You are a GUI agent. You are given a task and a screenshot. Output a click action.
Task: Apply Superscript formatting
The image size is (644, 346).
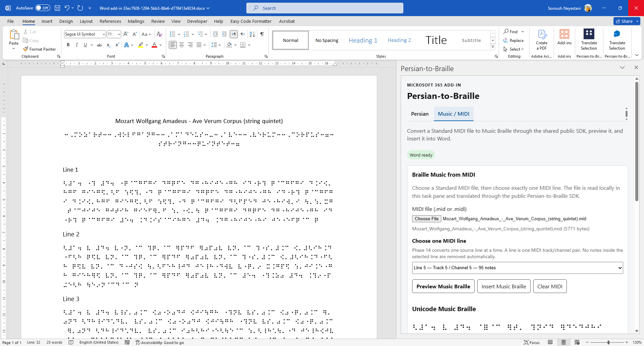click(117, 45)
